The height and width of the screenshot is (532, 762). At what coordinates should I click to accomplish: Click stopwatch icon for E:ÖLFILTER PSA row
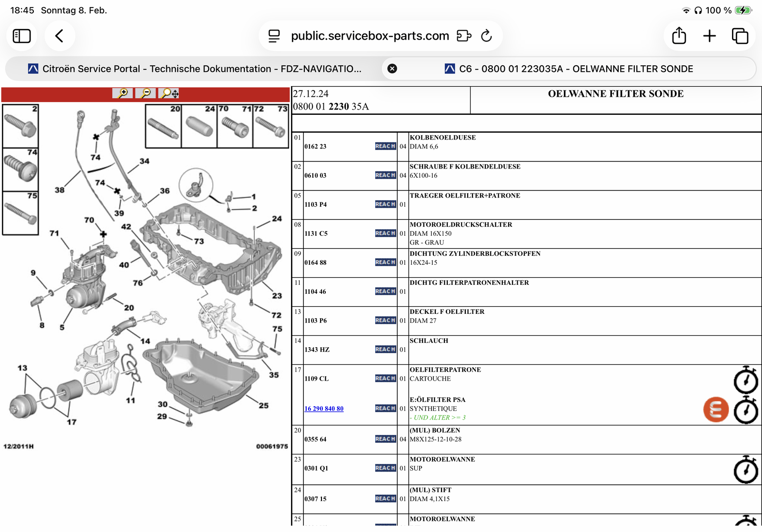tap(746, 410)
